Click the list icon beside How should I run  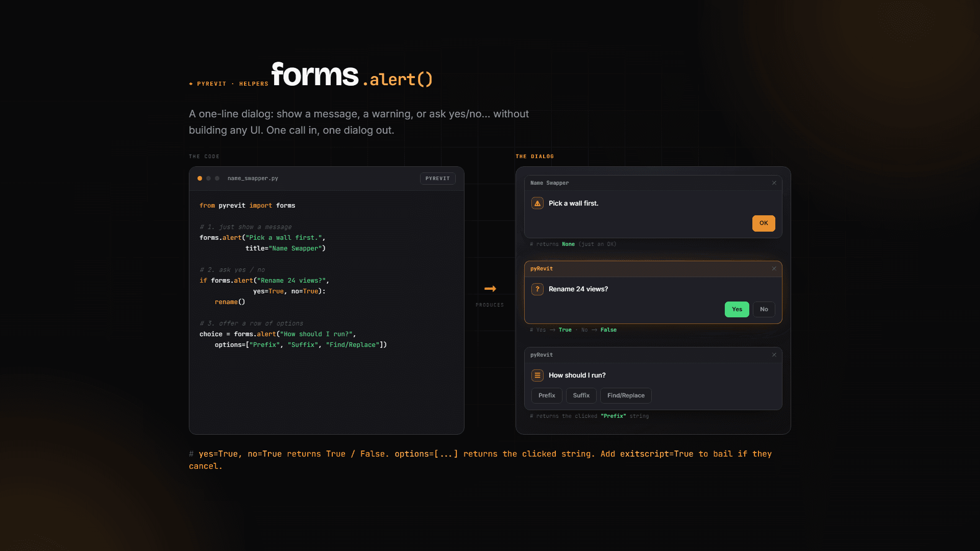pyautogui.click(x=537, y=375)
